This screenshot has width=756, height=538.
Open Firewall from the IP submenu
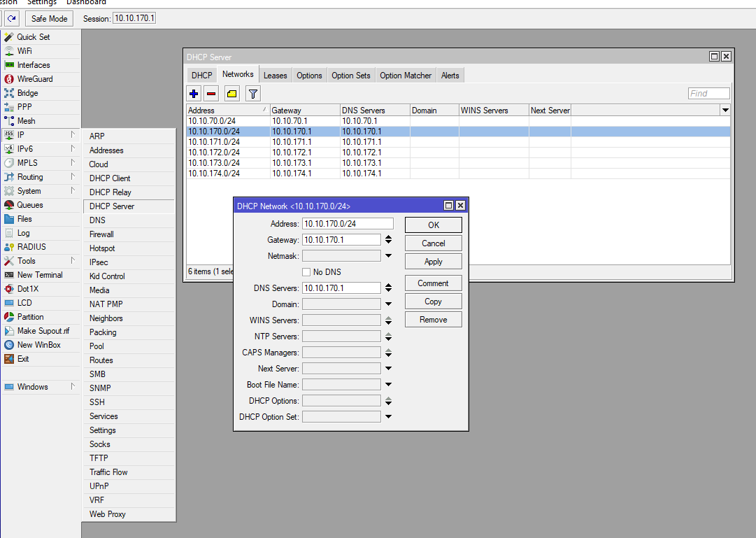[129, 234]
